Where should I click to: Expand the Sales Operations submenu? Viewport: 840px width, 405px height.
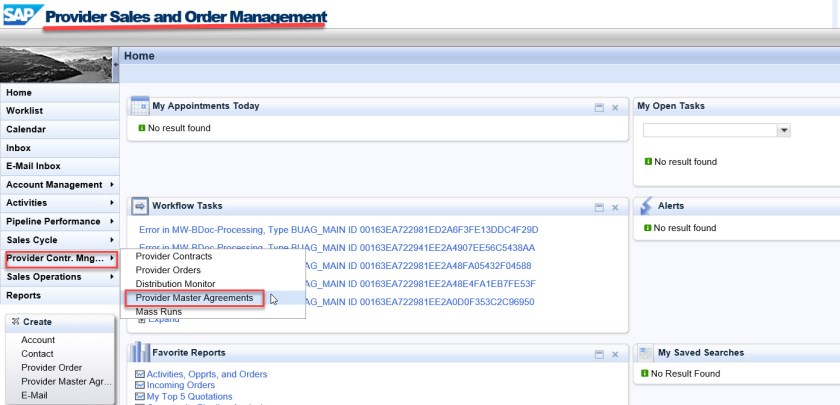pos(111,276)
